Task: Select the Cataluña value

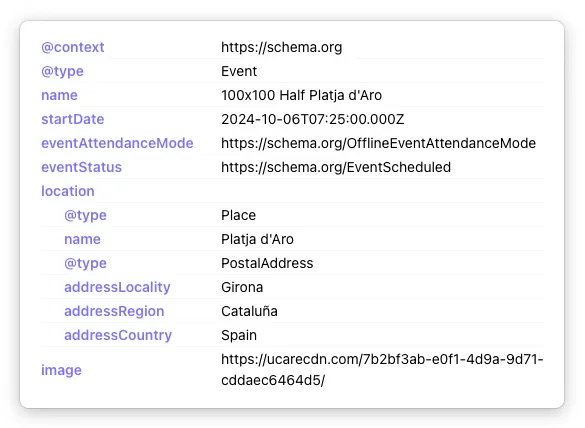Action: click(249, 311)
